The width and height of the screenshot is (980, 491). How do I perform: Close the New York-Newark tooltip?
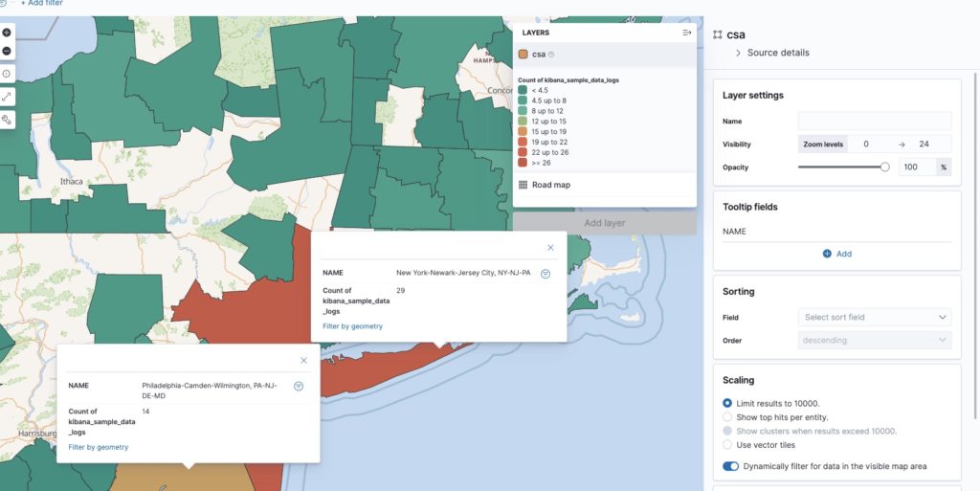[x=550, y=248]
